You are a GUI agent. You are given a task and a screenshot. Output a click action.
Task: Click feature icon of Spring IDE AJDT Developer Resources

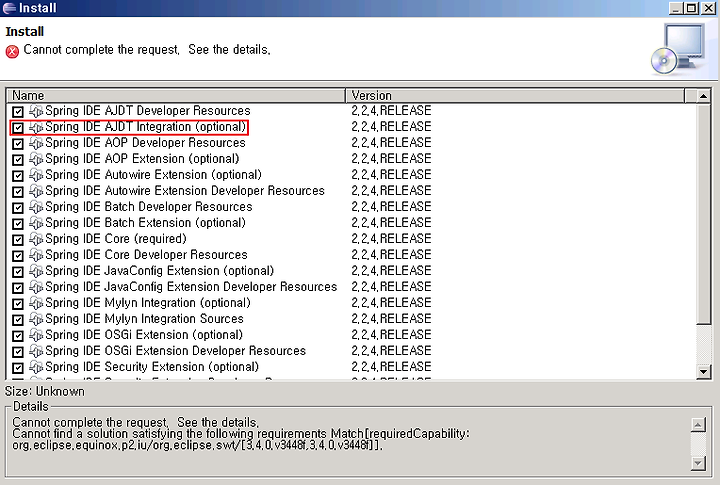click(x=36, y=111)
